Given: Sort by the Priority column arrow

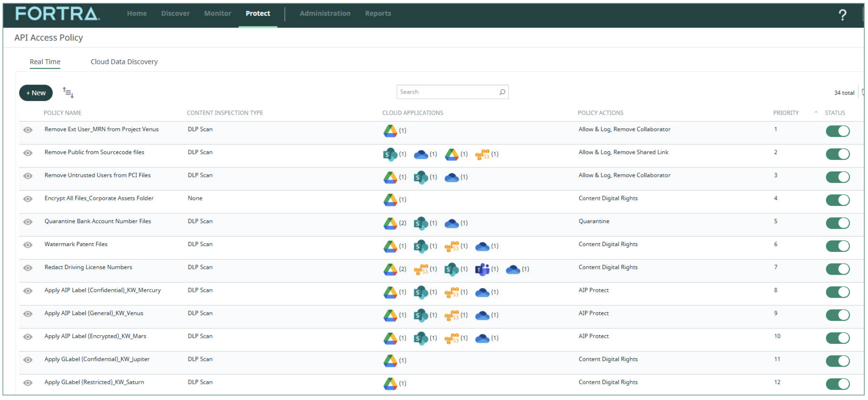Looking at the screenshot, I should pos(816,112).
